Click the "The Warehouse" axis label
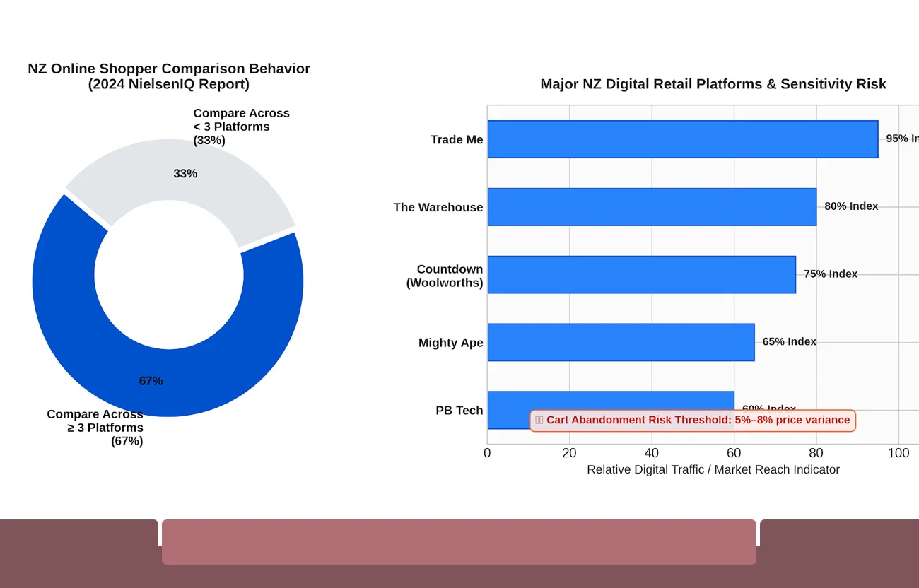Image resolution: width=919 pixels, height=588 pixels. [x=438, y=207]
